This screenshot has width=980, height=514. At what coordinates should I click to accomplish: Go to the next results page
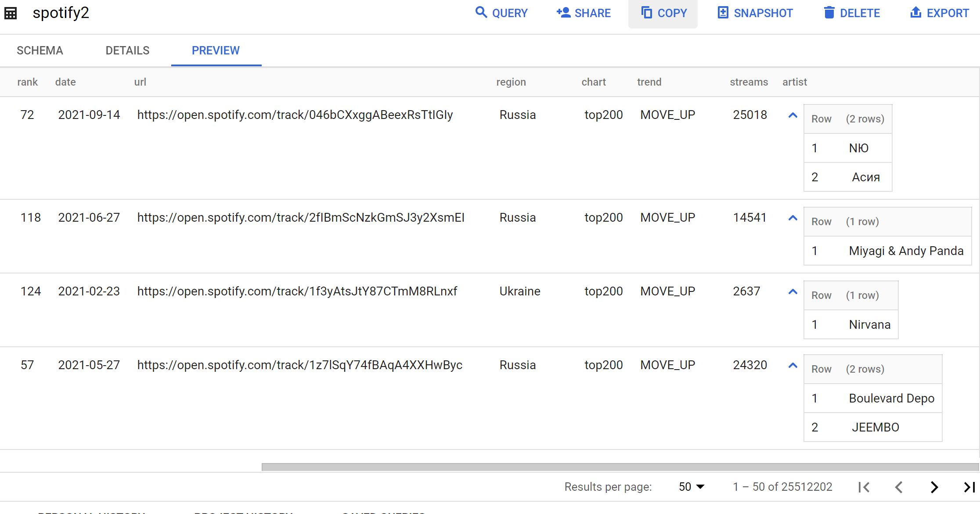point(934,487)
